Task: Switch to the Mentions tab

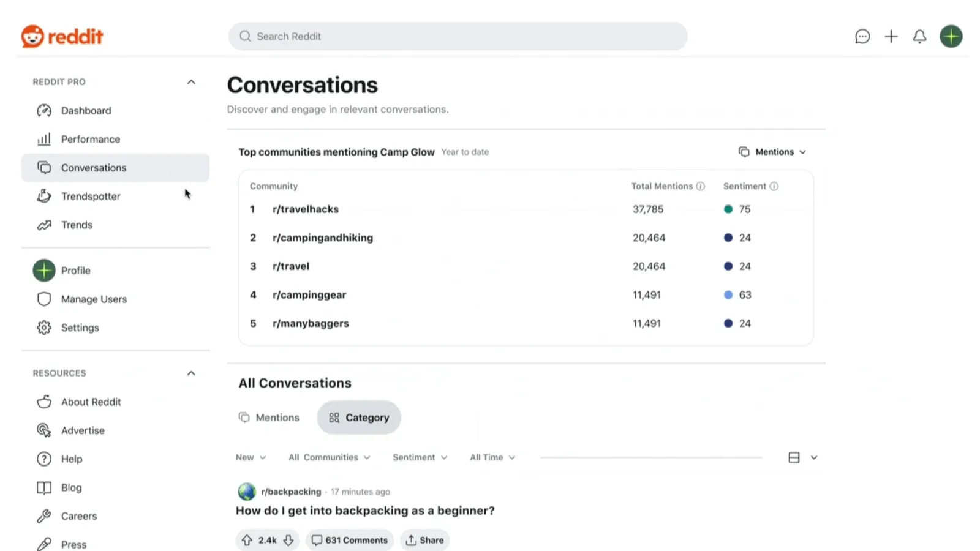Action: 269,418
